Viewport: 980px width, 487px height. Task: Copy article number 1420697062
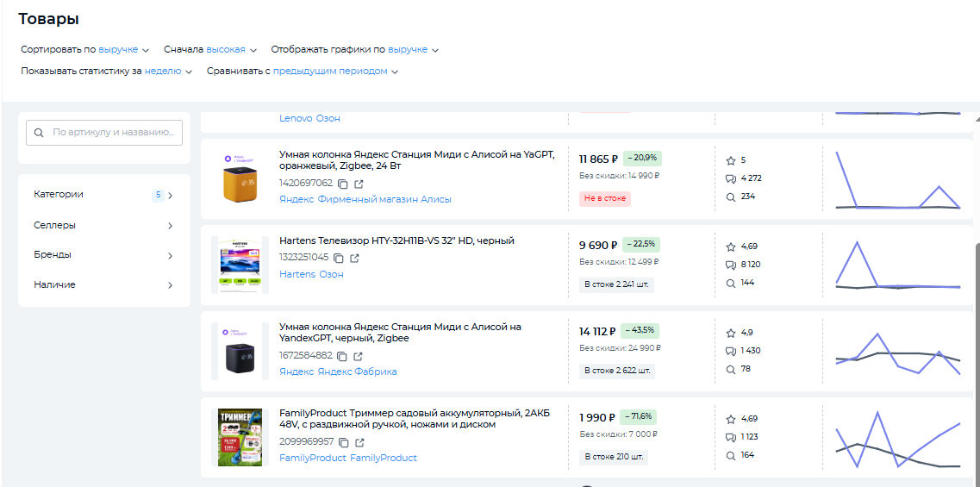click(342, 184)
